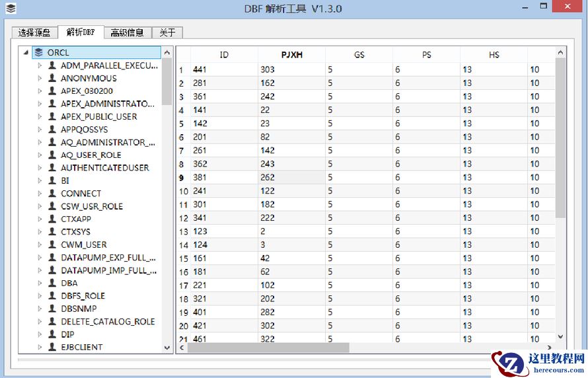The height and width of the screenshot is (378, 588).
Task: Click table vertical scroll down arrow
Action: 560,337
